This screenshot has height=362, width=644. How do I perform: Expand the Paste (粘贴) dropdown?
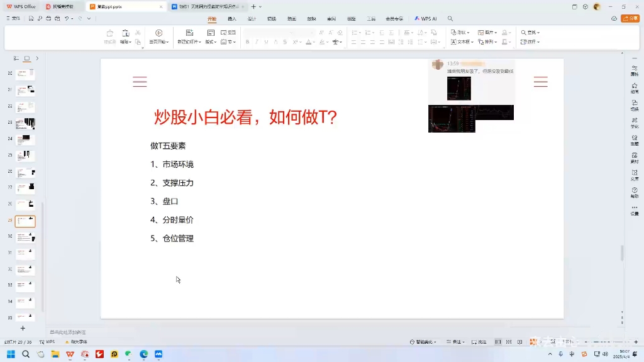[126, 42]
